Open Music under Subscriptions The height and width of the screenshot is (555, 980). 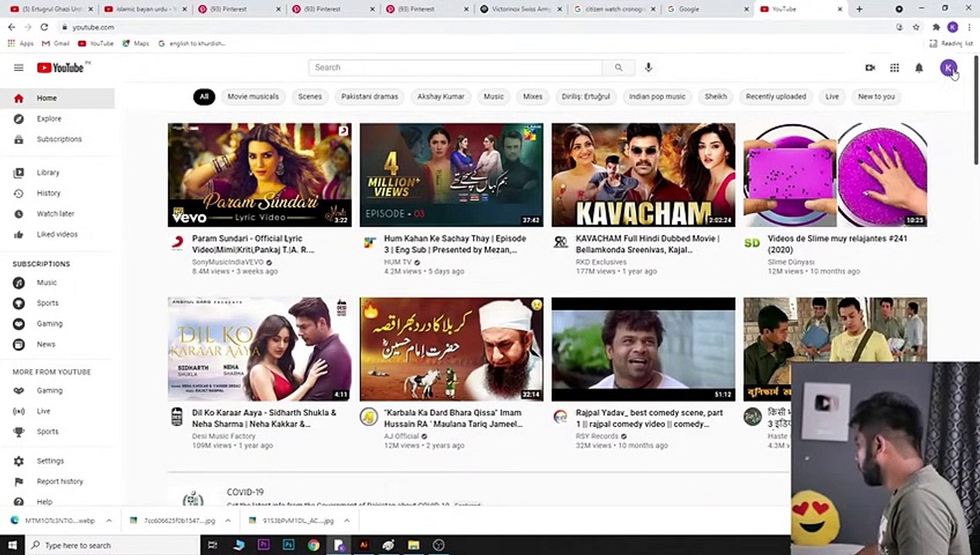[57, 283]
